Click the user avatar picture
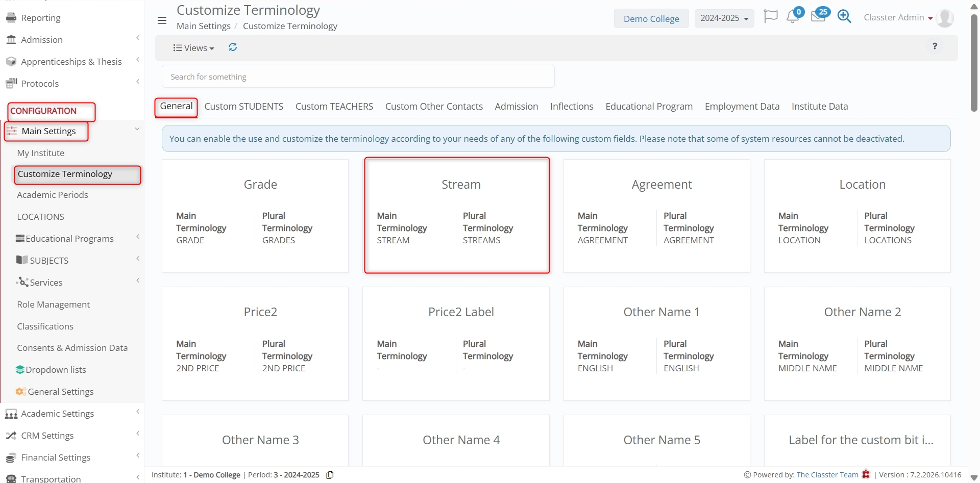This screenshot has width=980, height=483. coord(945,18)
